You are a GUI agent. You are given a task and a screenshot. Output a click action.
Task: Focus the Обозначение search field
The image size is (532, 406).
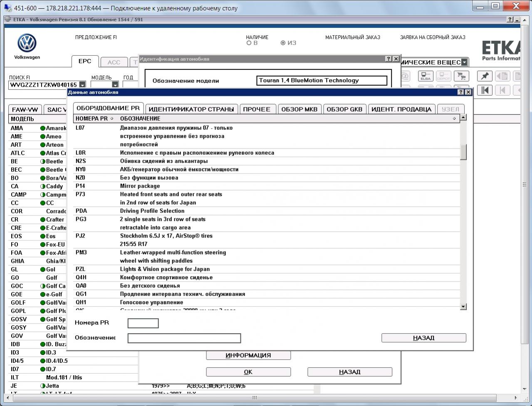coord(184,338)
